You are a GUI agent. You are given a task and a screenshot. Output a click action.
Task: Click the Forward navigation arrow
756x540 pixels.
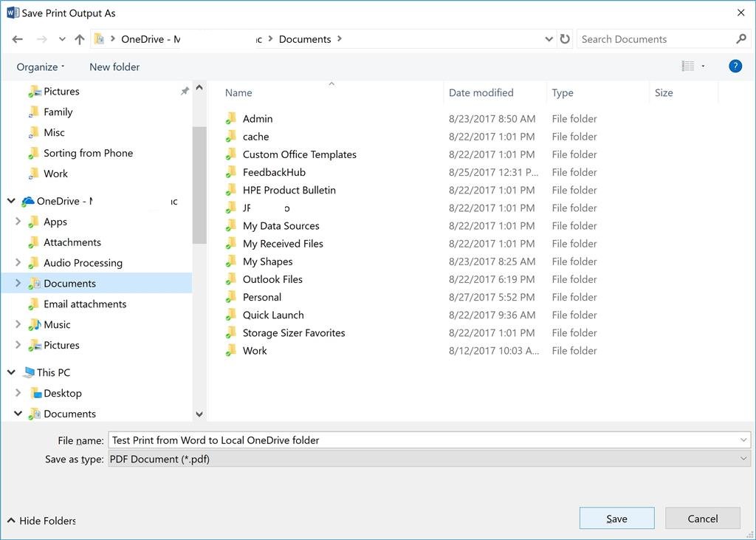tap(42, 39)
